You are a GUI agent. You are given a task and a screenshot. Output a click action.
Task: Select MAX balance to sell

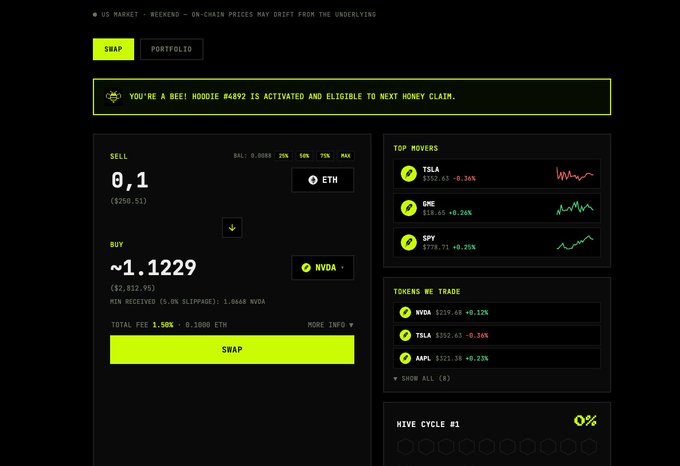pos(346,156)
